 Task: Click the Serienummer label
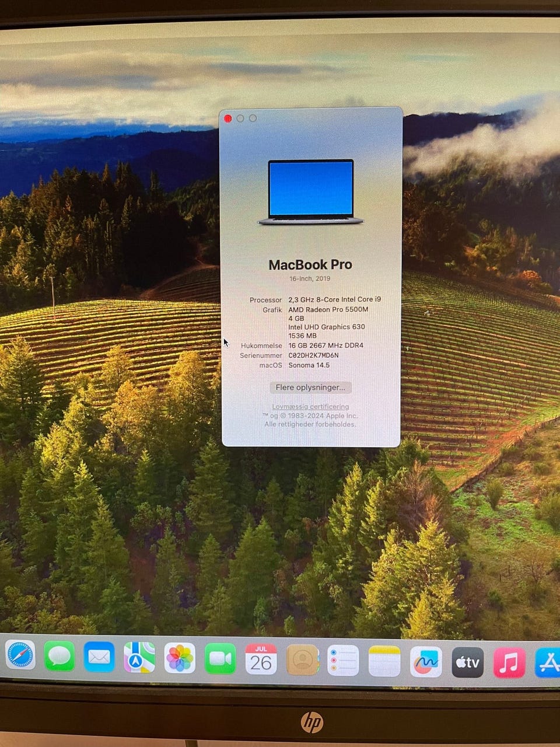point(261,355)
